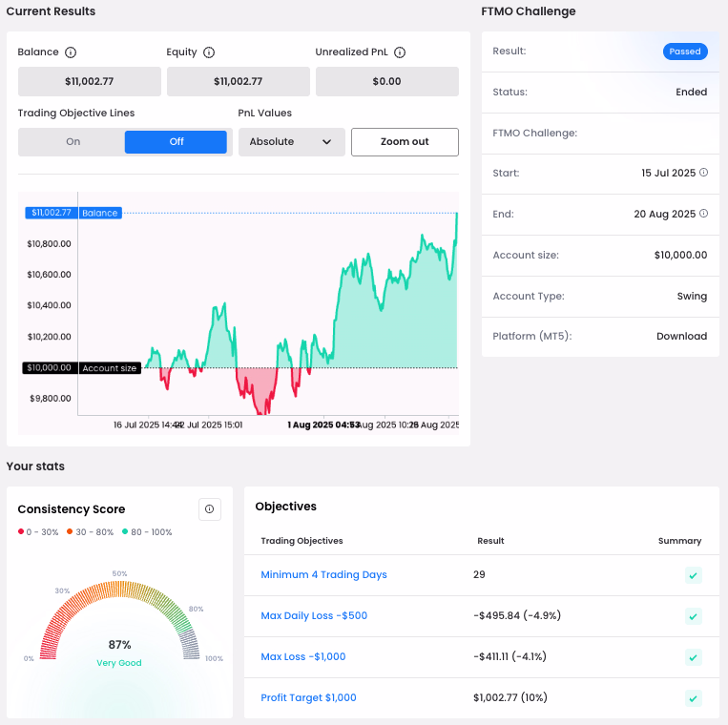This screenshot has height=725, width=728.
Task: Click the Equity info icon
Action: click(209, 52)
